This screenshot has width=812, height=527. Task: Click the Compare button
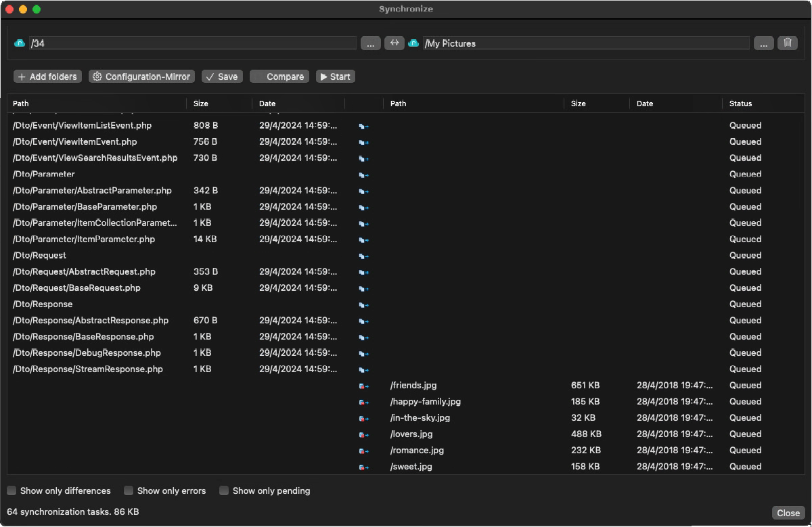pos(279,76)
